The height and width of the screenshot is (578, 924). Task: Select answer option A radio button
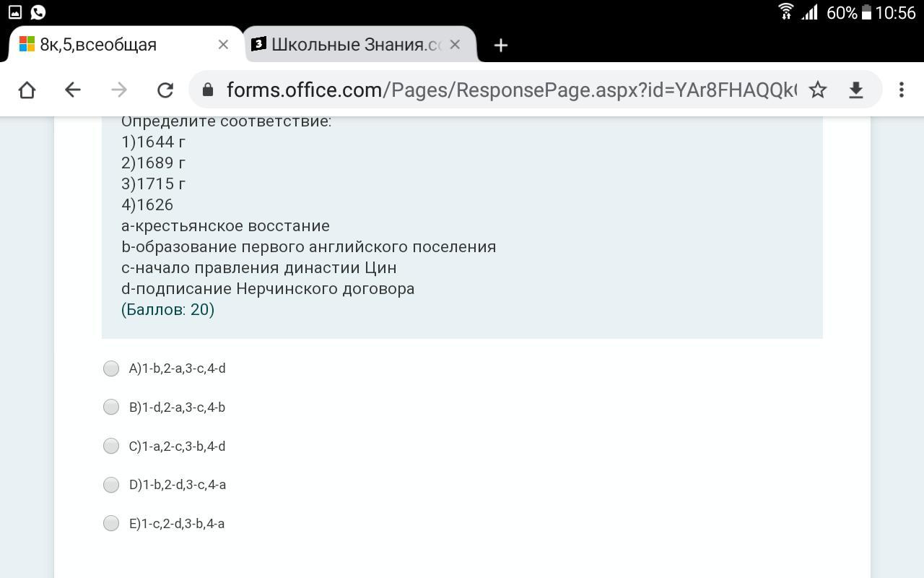(x=111, y=368)
